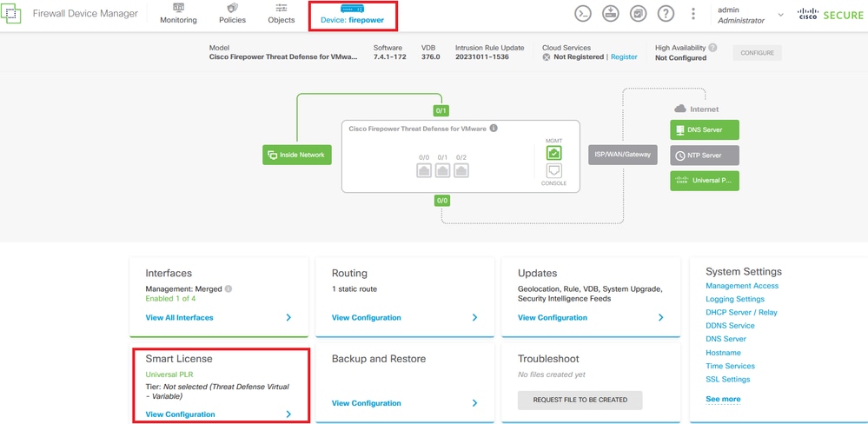Open Time Services link
Screen dimensions: 868x424
click(x=730, y=366)
